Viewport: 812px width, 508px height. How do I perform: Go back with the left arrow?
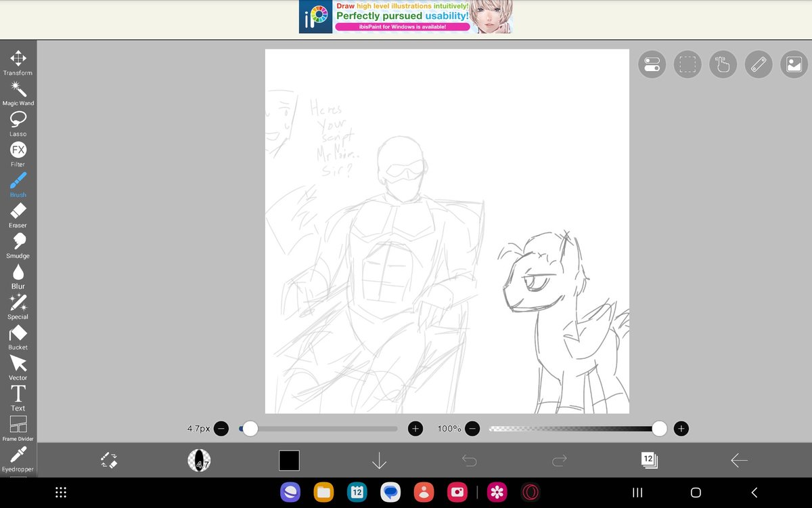(x=739, y=461)
